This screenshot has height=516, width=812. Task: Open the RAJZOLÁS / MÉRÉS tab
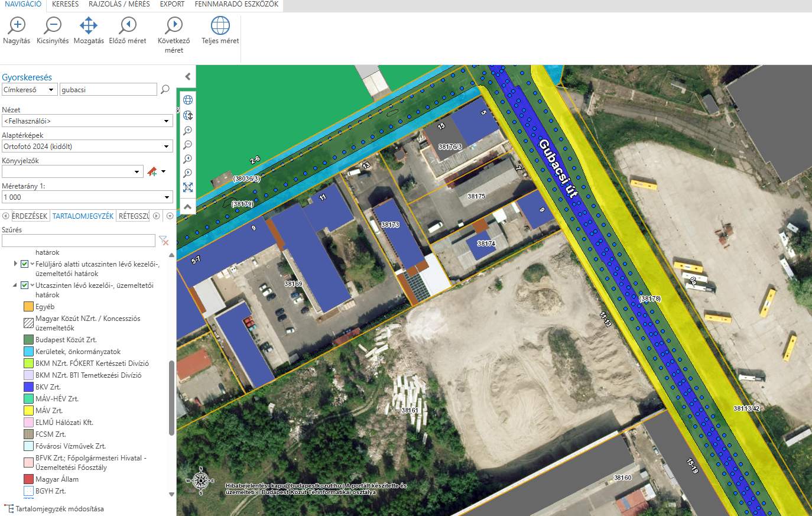coord(119,4)
